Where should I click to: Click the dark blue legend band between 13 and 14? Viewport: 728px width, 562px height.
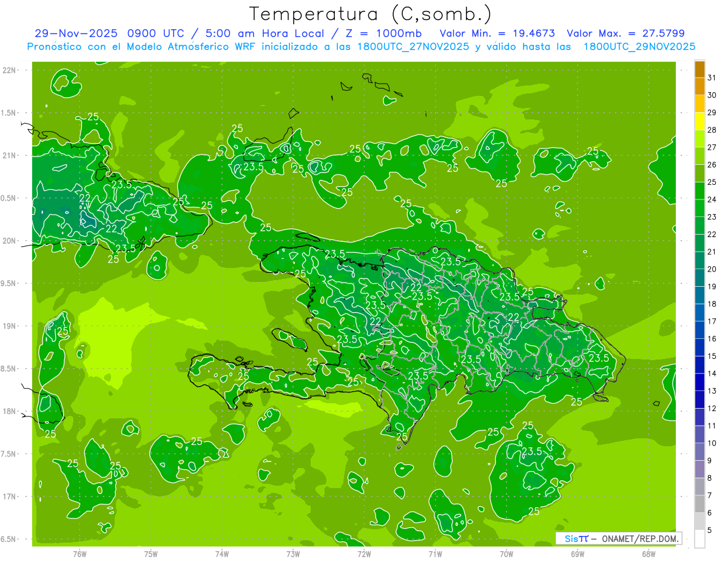pos(699,383)
